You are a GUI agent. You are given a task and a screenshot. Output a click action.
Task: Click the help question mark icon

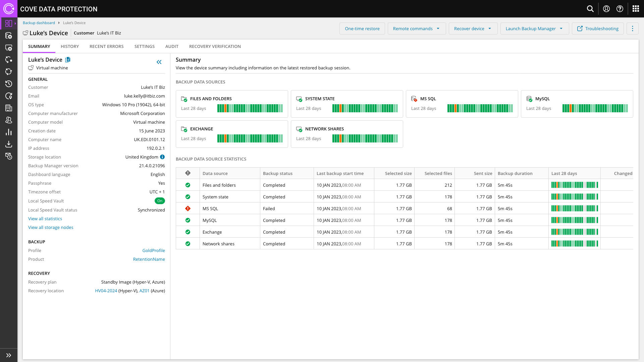620,9
